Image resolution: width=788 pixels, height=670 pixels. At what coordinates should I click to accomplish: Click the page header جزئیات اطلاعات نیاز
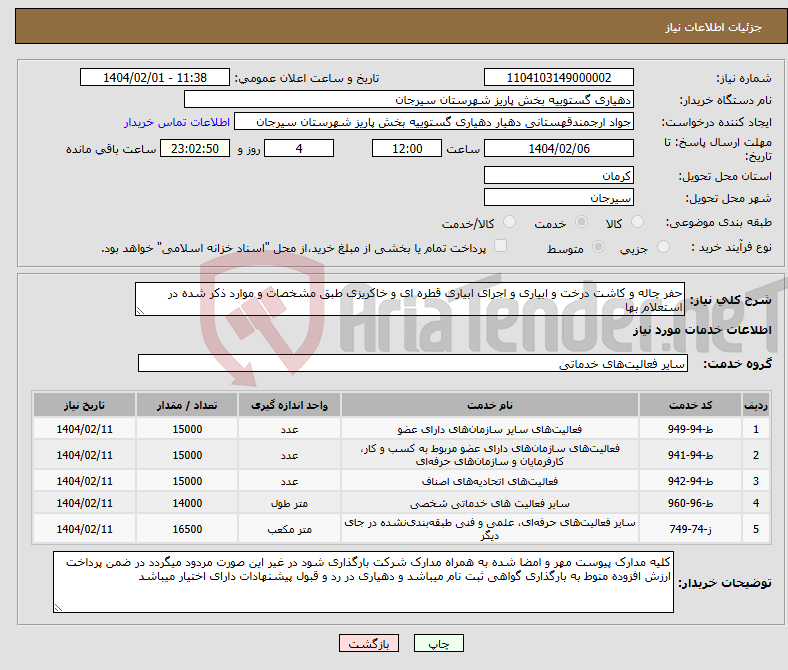713,27
